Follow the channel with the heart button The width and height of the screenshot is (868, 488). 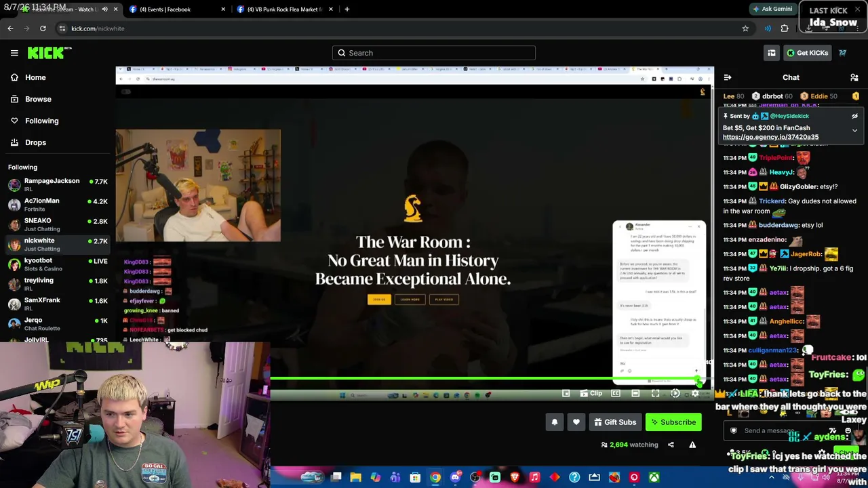point(576,422)
